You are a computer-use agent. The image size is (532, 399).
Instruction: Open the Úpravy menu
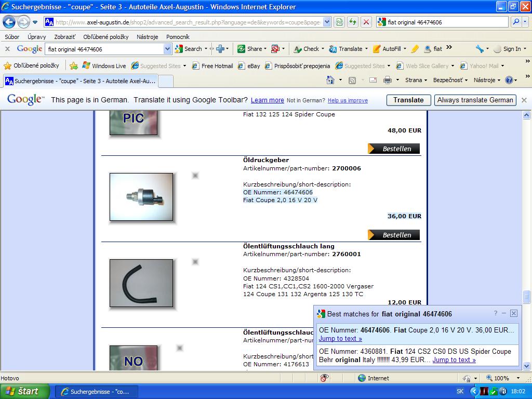click(36, 37)
